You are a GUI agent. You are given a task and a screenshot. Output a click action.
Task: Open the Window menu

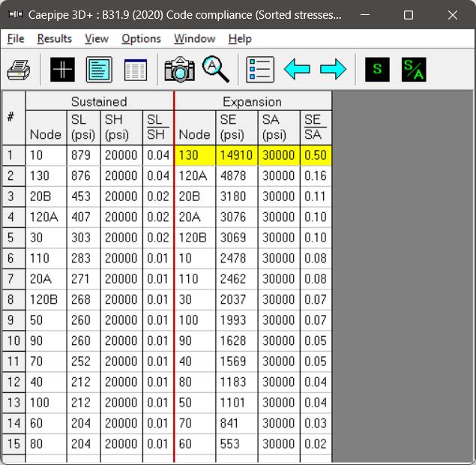tap(195, 38)
